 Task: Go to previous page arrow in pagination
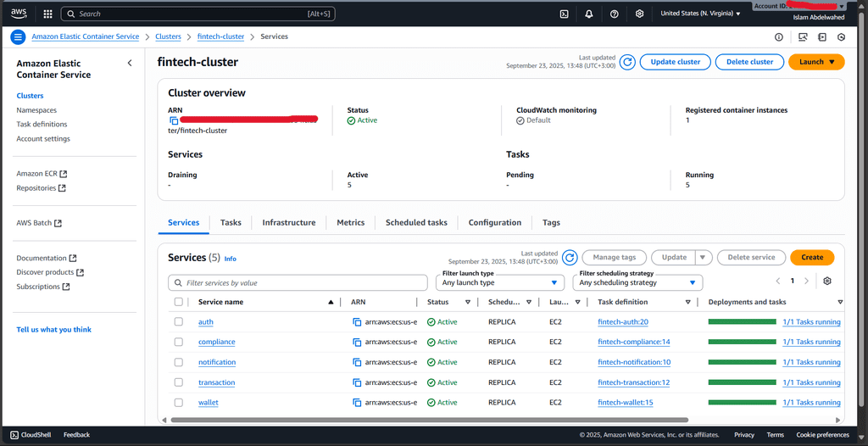[x=778, y=281]
